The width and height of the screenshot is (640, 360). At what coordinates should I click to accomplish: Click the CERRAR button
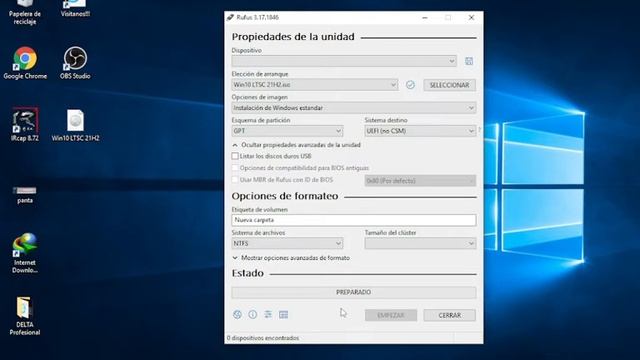pyautogui.click(x=449, y=315)
